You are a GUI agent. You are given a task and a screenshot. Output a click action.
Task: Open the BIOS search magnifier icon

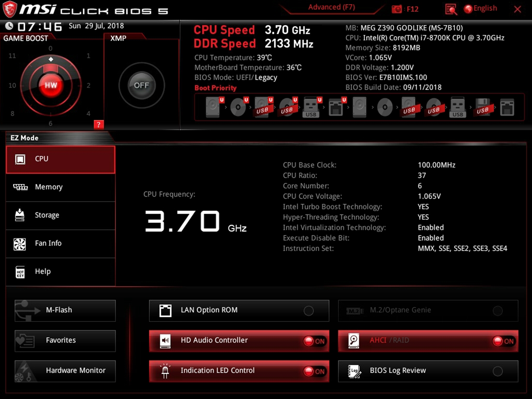(x=451, y=9)
